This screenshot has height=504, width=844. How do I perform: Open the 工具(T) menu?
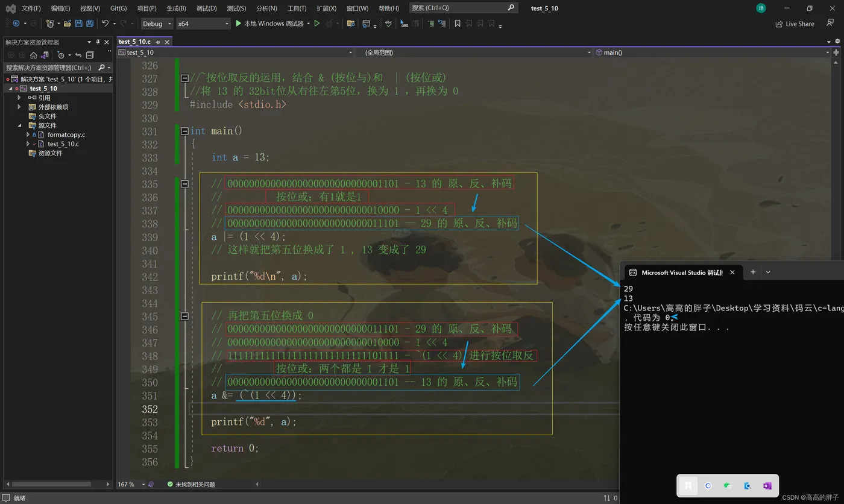(x=297, y=8)
